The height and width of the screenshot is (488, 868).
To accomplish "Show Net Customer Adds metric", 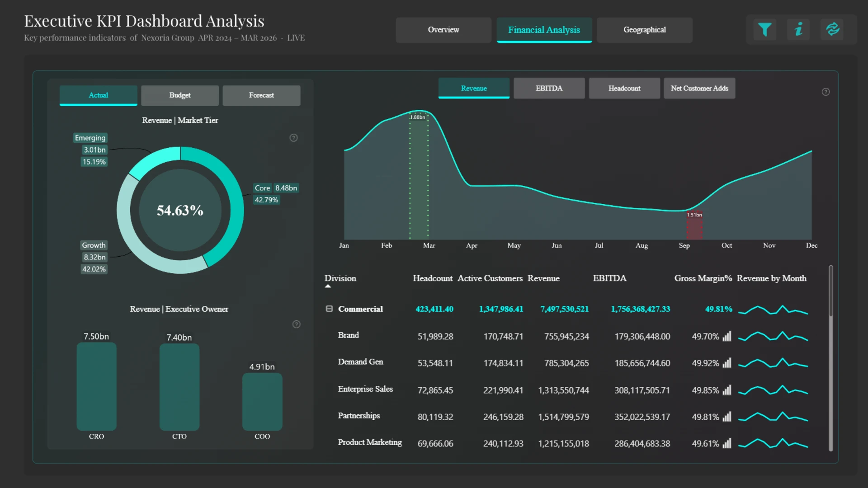I will coord(699,89).
